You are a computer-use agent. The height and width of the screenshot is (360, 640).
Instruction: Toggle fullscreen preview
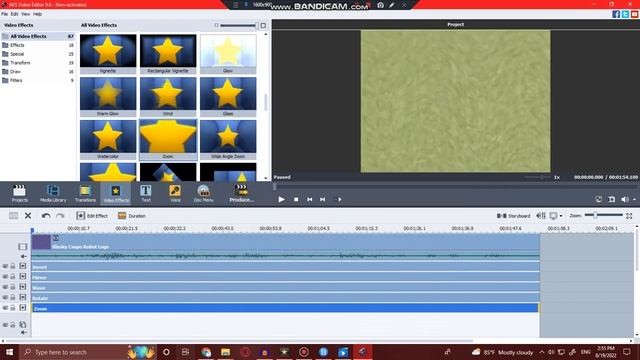tap(598, 199)
